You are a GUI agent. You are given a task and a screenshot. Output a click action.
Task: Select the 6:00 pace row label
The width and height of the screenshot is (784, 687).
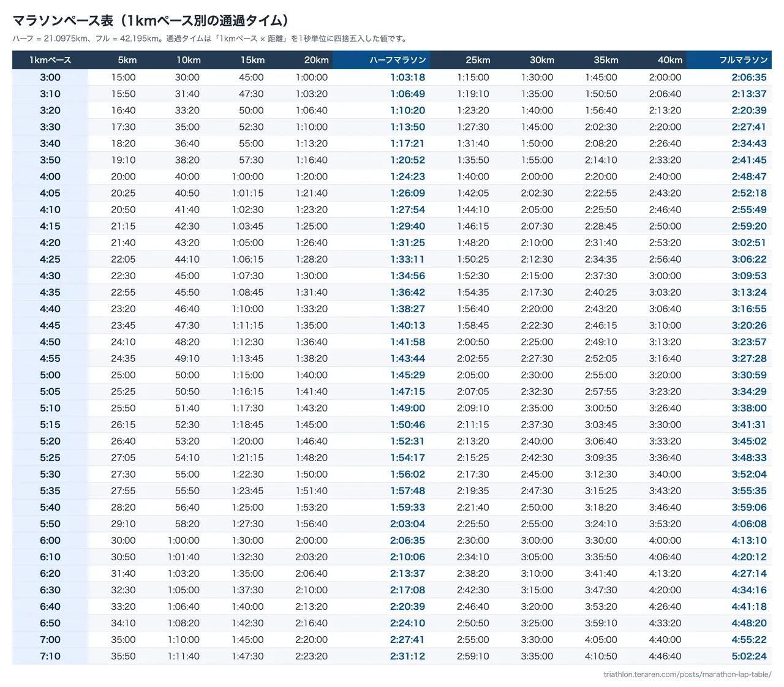pos(50,540)
